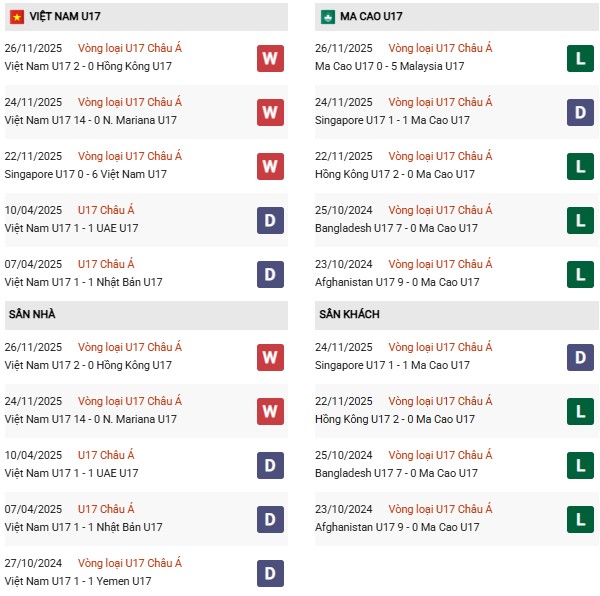This screenshot has width=600, height=596.
Task: Click the Vietnam flag icon
Action: 17,17
